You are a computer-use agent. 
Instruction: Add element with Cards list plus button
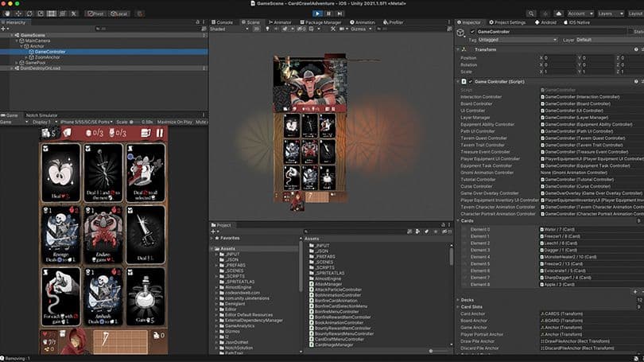click(x=635, y=292)
